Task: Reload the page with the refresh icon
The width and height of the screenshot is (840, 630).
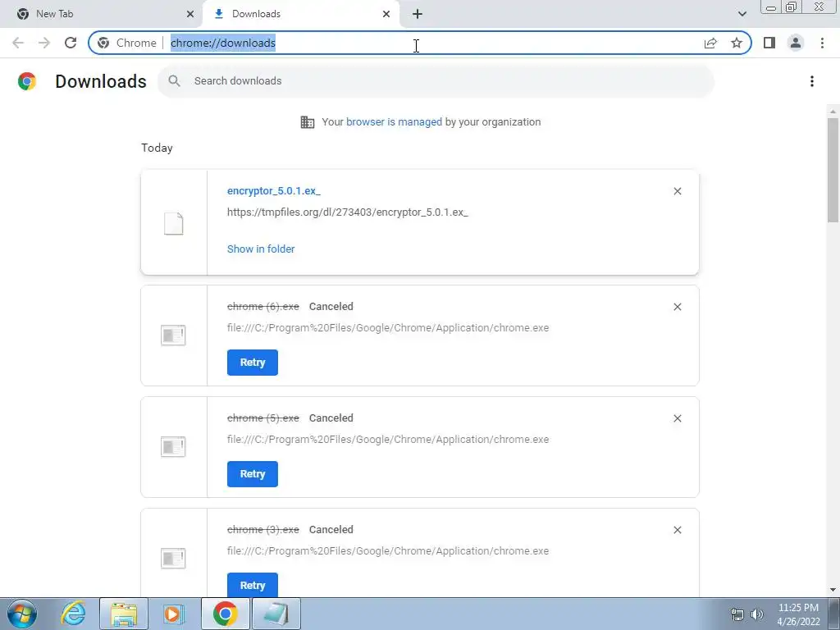Action: (x=71, y=43)
